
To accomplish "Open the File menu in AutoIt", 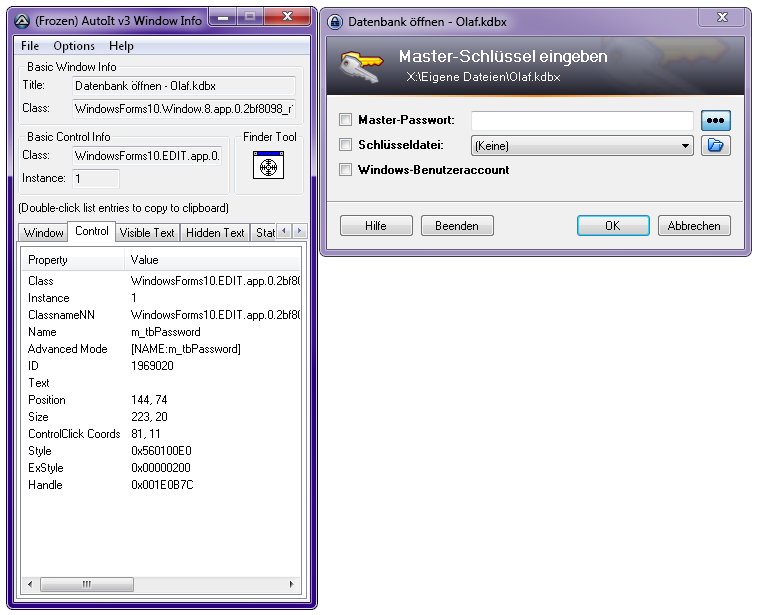I will 30,46.
